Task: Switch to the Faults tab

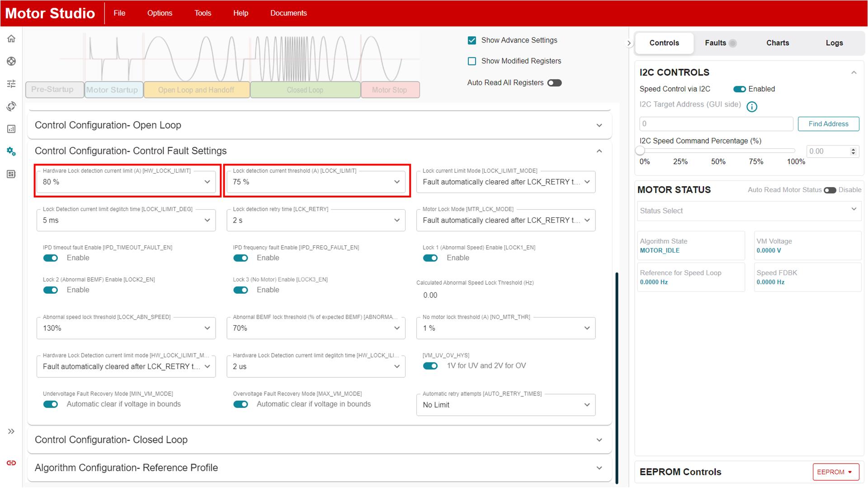Action: point(715,43)
